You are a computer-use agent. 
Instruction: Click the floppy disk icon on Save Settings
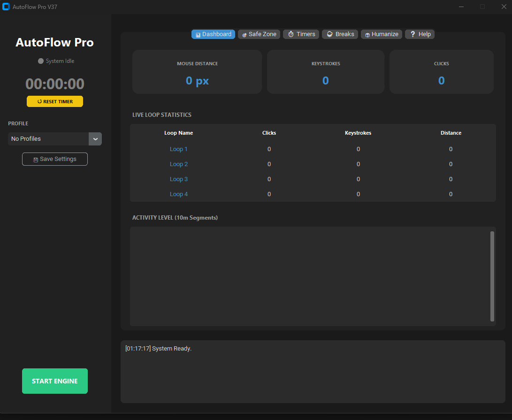pyautogui.click(x=35, y=159)
